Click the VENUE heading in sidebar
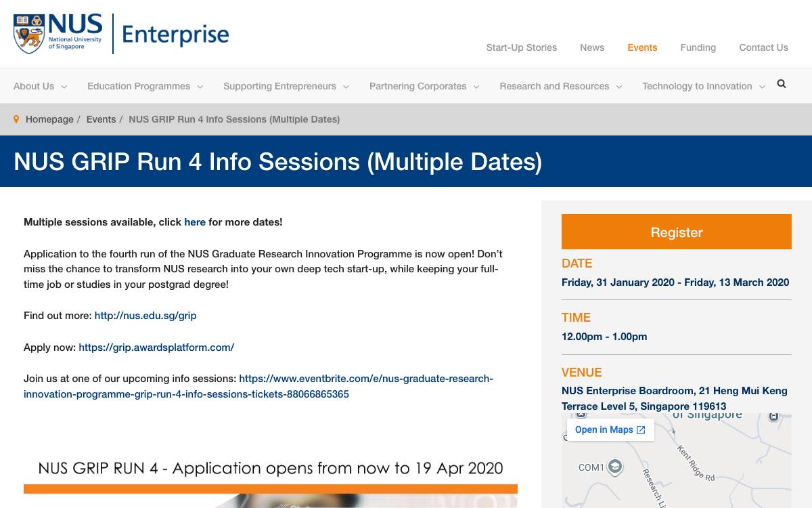Image resolution: width=812 pixels, height=508 pixels. coord(581,373)
